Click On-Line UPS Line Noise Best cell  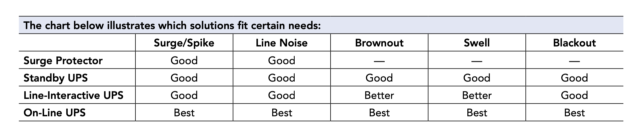tap(282, 113)
